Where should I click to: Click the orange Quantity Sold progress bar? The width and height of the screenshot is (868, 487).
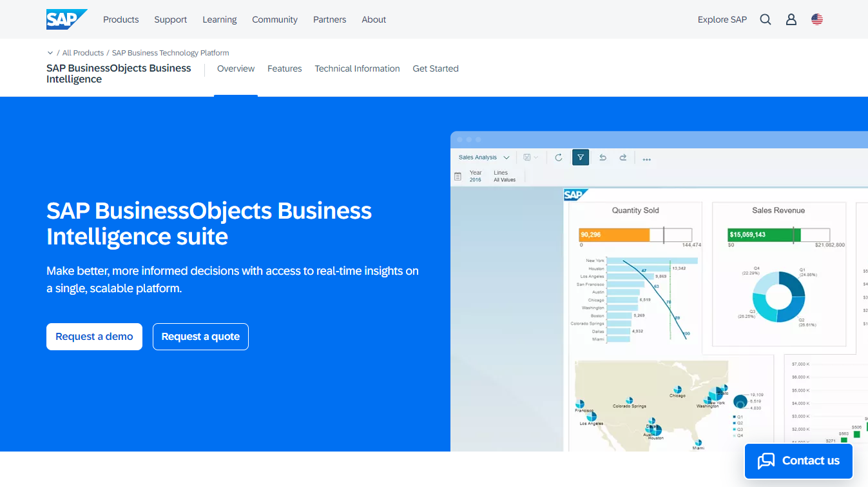(x=615, y=235)
